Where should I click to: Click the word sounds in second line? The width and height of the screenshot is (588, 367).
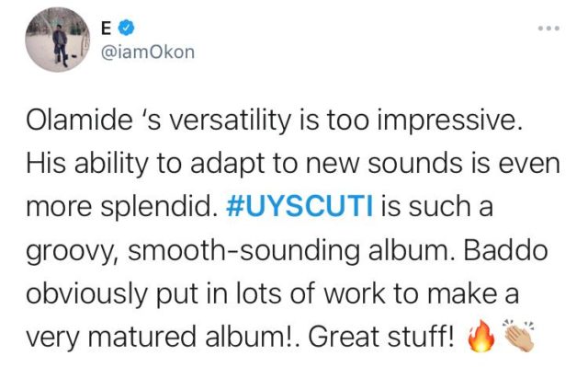414,164
